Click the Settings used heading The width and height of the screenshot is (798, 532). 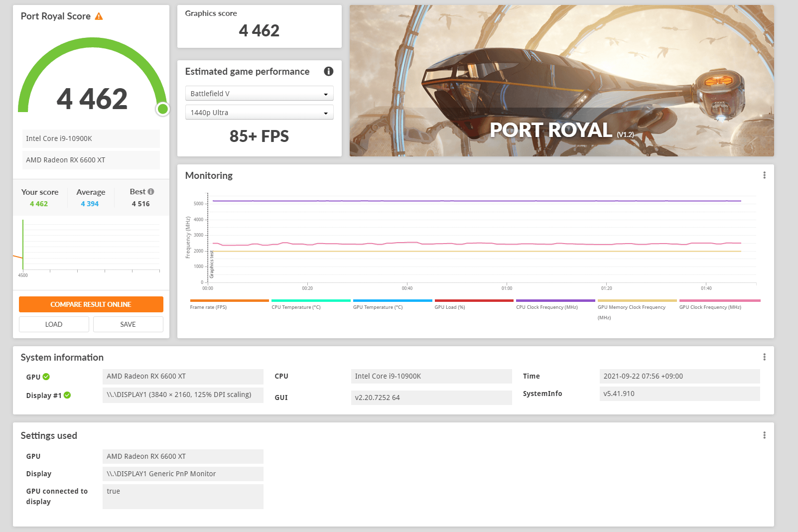49,435
